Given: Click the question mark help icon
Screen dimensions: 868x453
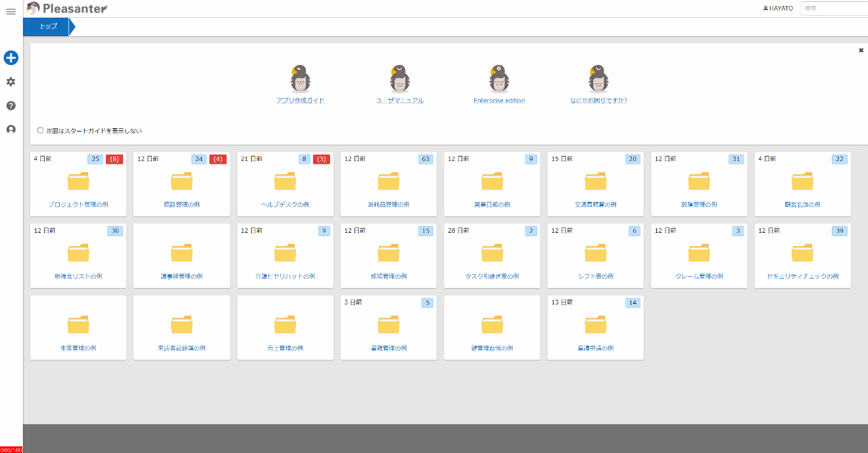Looking at the screenshot, I should [11, 106].
